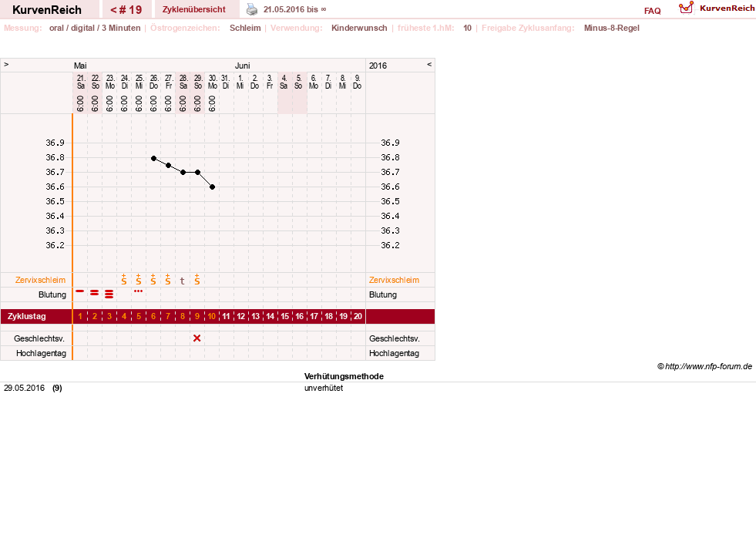Select cycle day 10 in Zyklustag row
The width and height of the screenshot is (756, 545).
(212, 316)
